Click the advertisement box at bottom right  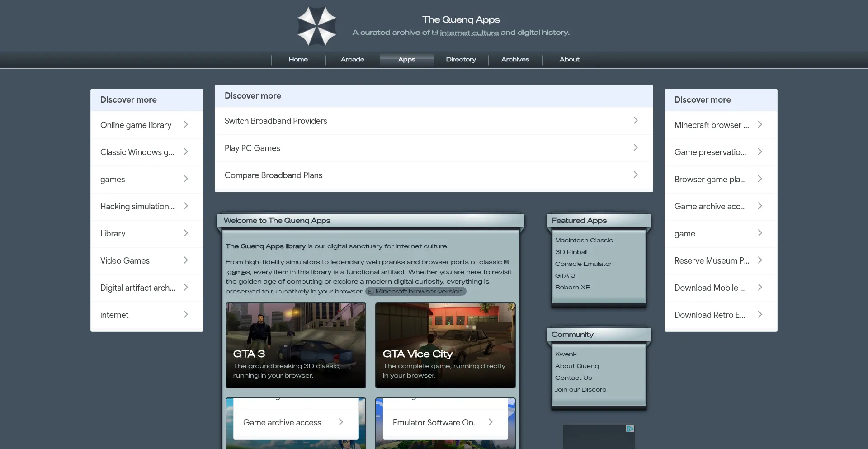(599, 437)
